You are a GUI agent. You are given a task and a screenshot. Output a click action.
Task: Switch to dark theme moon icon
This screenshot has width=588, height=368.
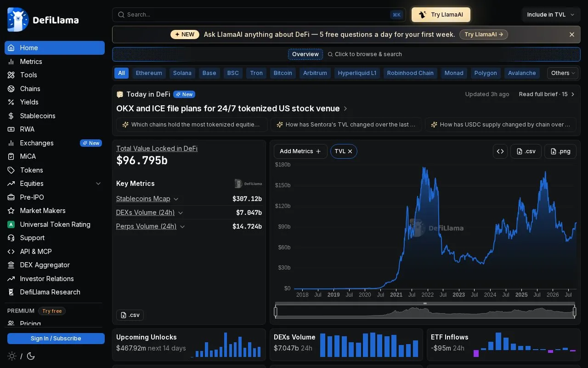click(x=31, y=356)
